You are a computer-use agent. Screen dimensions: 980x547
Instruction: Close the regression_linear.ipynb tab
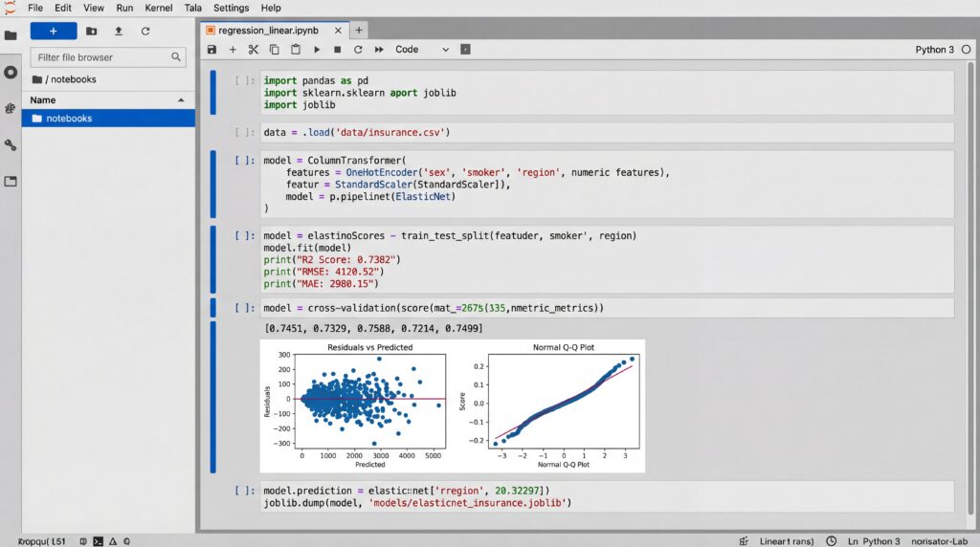tap(338, 30)
